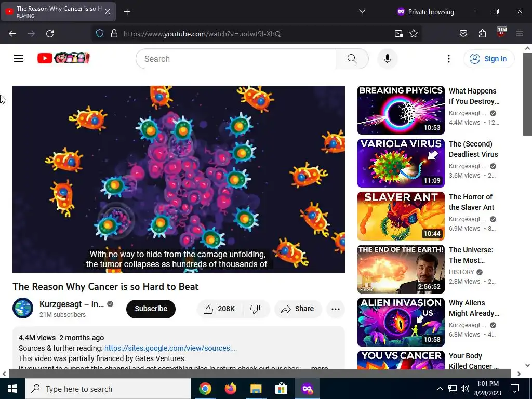The width and height of the screenshot is (532, 399).
Task: Enable picture-in-picture from address bar
Action: pyautogui.click(x=398, y=34)
